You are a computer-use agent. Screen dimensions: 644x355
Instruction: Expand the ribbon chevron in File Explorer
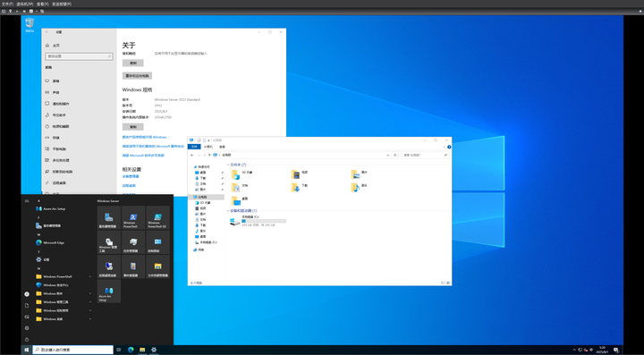click(445, 147)
